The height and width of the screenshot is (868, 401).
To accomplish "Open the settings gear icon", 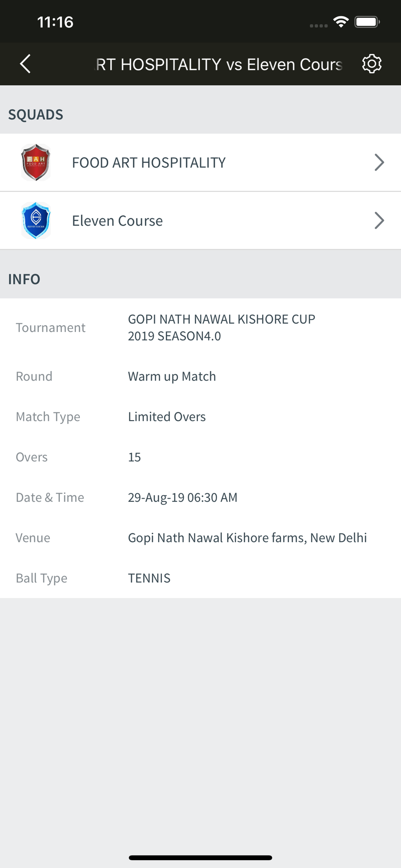I will point(371,64).
